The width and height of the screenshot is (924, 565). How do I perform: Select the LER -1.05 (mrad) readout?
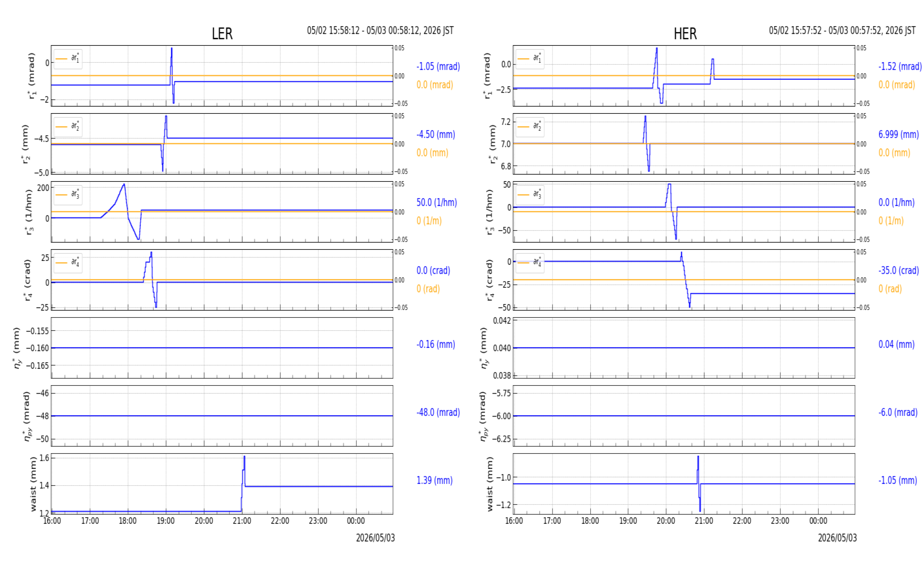438,67
